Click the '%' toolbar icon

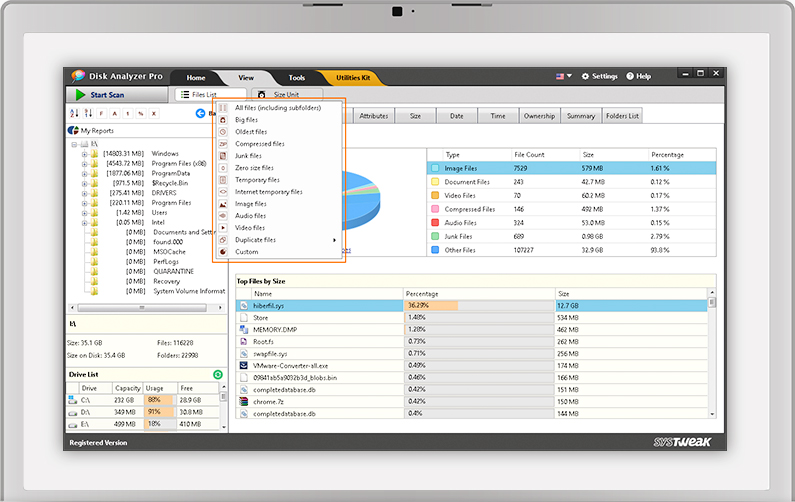click(x=141, y=114)
